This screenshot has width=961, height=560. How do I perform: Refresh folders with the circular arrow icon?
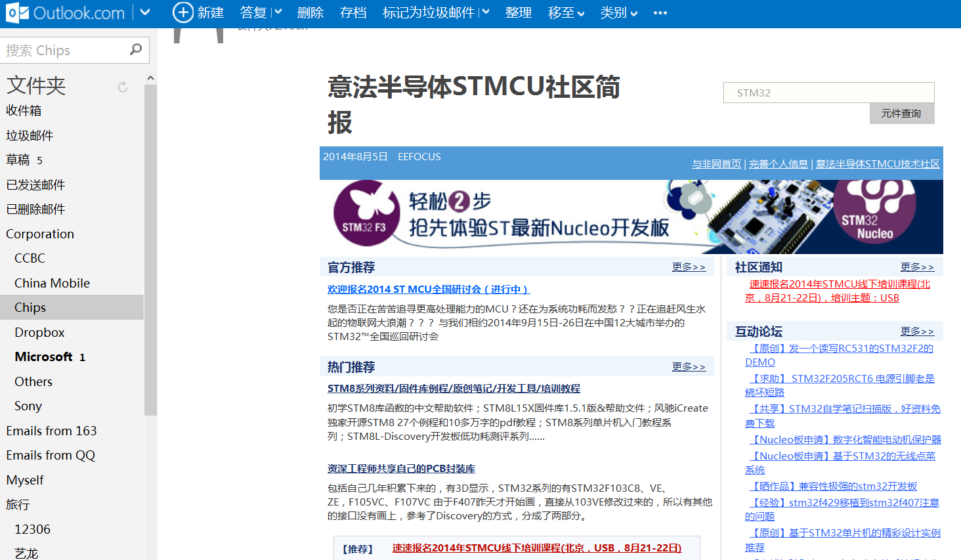click(123, 87)
